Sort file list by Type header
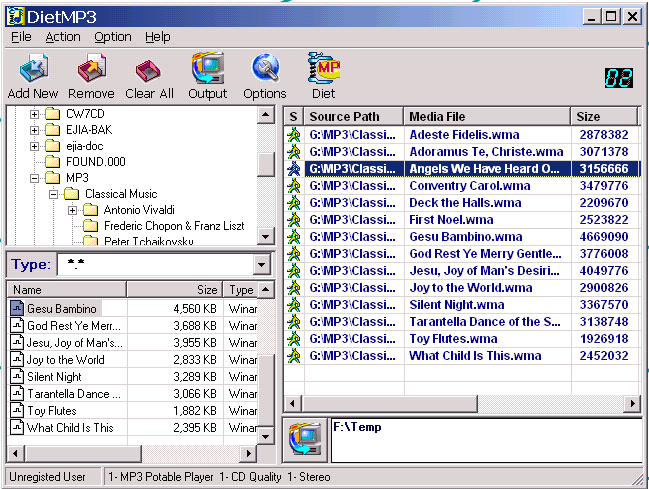This screenshot has height=489, width=649. point(240,289)
